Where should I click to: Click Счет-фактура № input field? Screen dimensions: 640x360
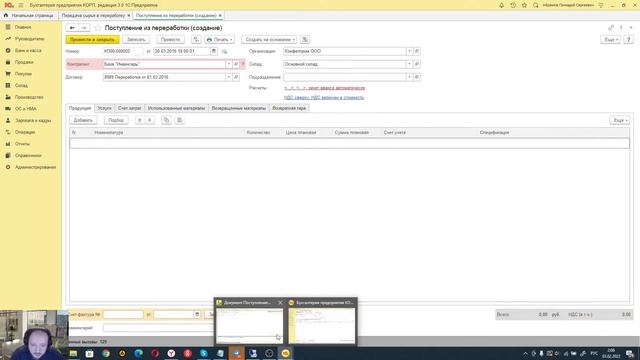123,314
